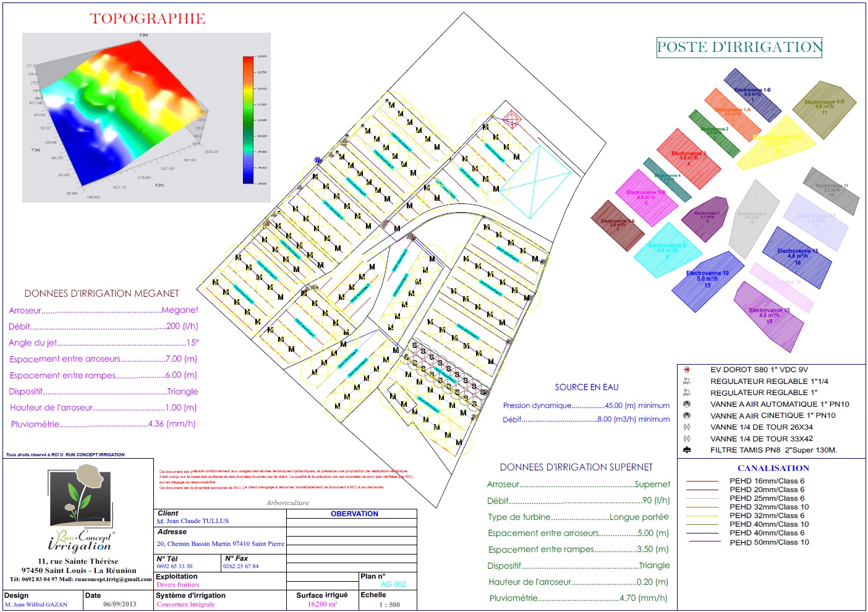868x612 pixels.
Task: Click the Supernet 'Pluviométrie 4.70 (mm/h)' line
Action: tap(578, 598)
